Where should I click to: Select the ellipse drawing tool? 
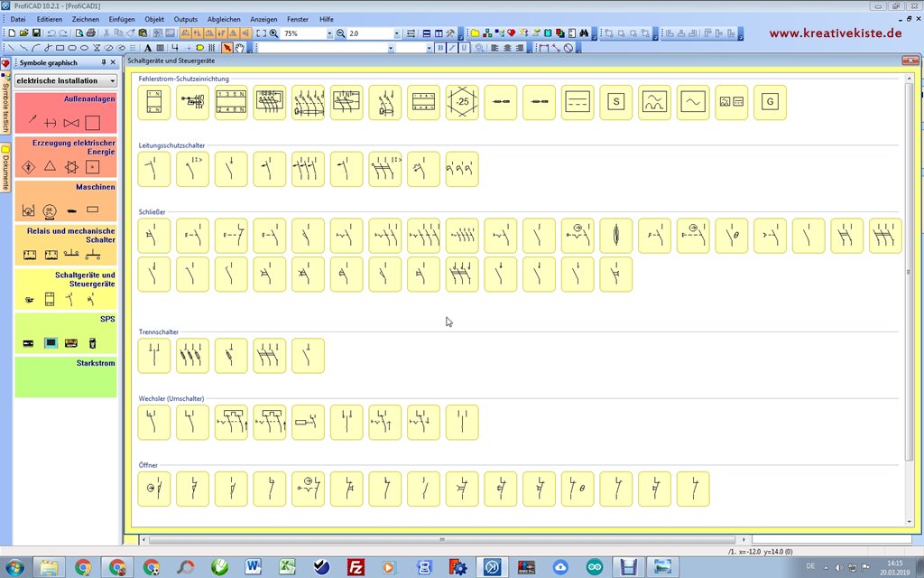click(84, 48)
